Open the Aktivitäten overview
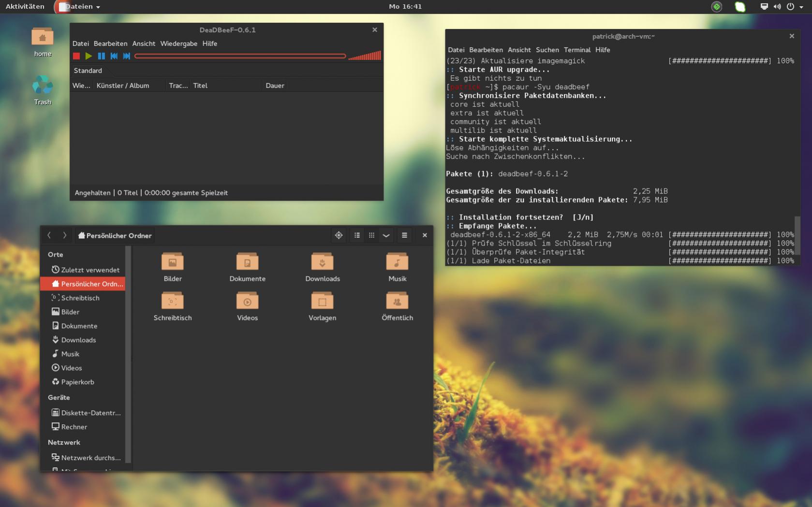The height and width of the screenshot is (507, 812). pos(25,6)
